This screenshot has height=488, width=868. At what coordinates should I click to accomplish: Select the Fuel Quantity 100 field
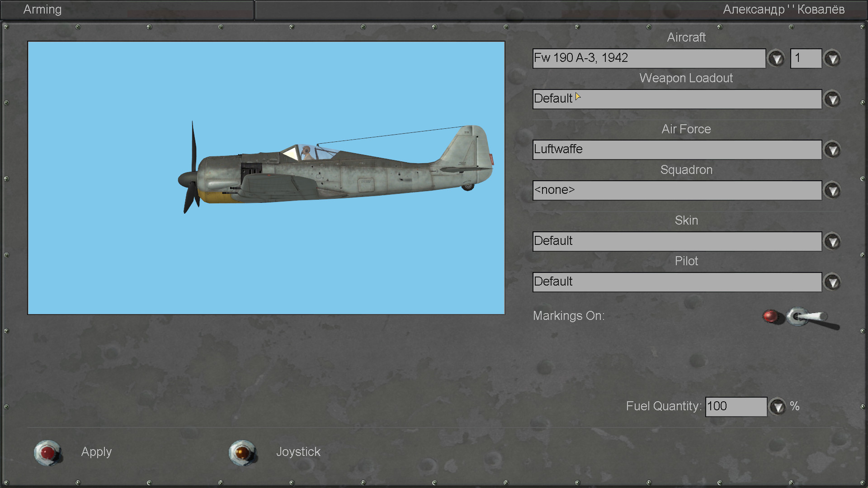[736, 407]
